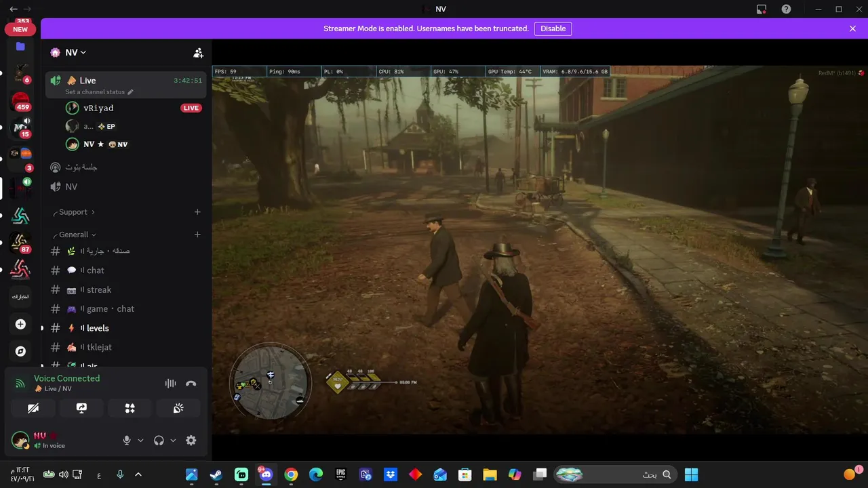Screen dimensions: 868x488
Task: Show hidden tray icons chevron
Action: coord(138,474)
